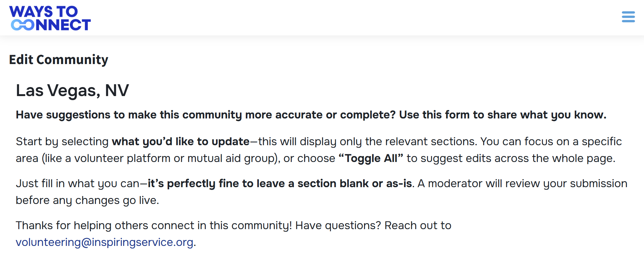Click the "Have questions? Reach out to" text
The height and width of the screenshot is (254, 644).
pyautogui.click(x=373, y=225)
